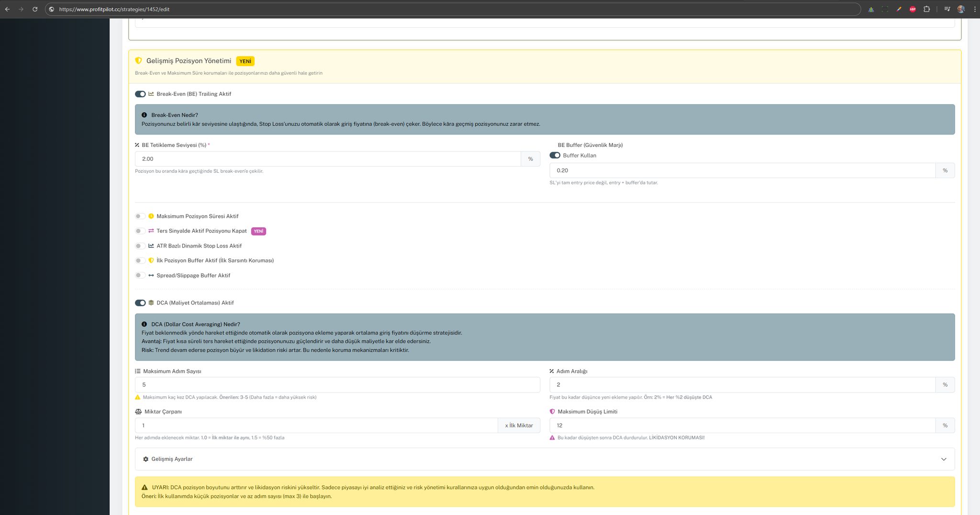Click the site information globe icon

(x=52, y=9)
